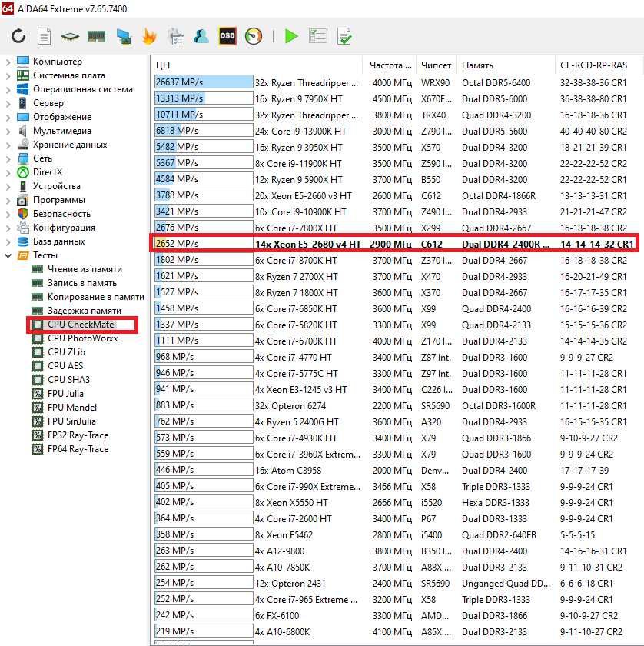The width and height of the screenshot is (644, 646).
Task: Click the monitor diagnostics toolbar icon
Action: click(x=124, y=37)
